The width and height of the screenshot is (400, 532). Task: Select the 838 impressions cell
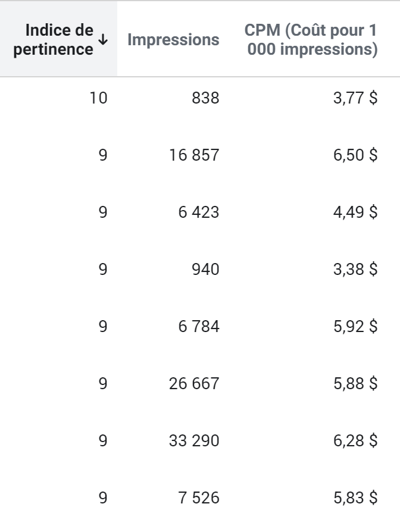[205, 98]
